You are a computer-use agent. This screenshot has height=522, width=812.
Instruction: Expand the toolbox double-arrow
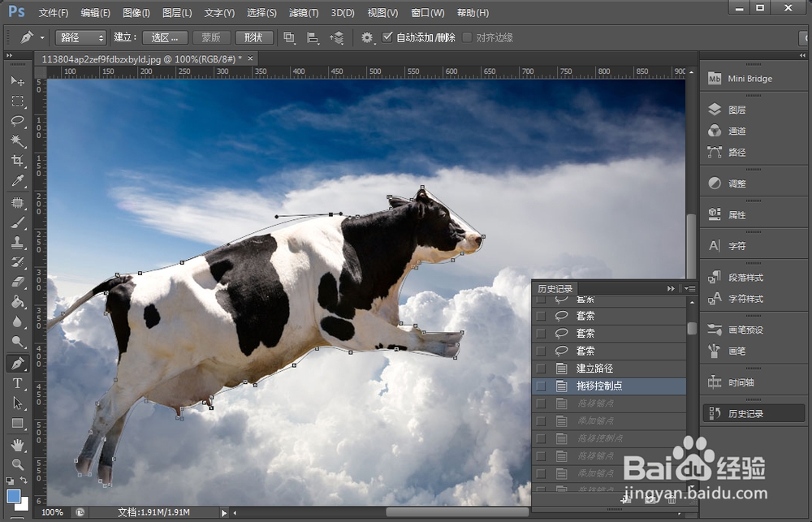[9, 55]
